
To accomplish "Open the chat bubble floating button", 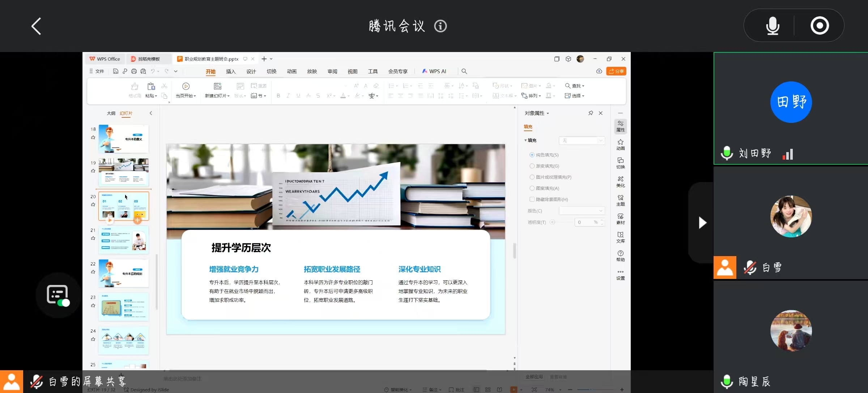I will [58, 295].
